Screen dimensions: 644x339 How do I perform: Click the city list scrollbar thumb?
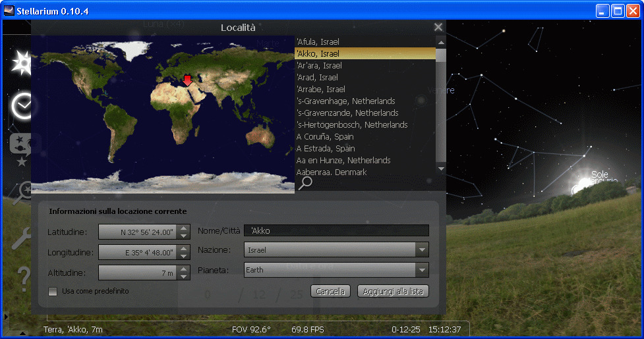click(x=441, y=55)
